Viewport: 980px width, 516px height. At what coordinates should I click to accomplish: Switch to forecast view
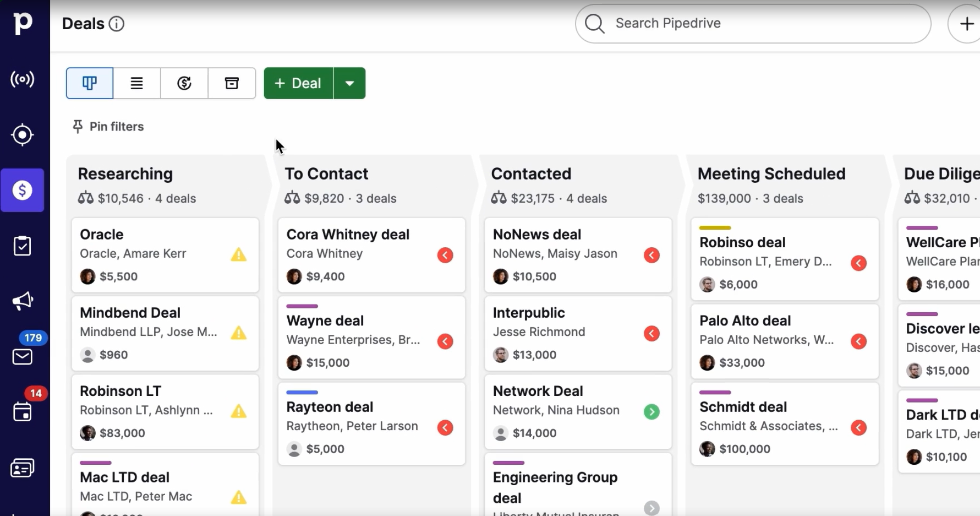coord(184,83)
